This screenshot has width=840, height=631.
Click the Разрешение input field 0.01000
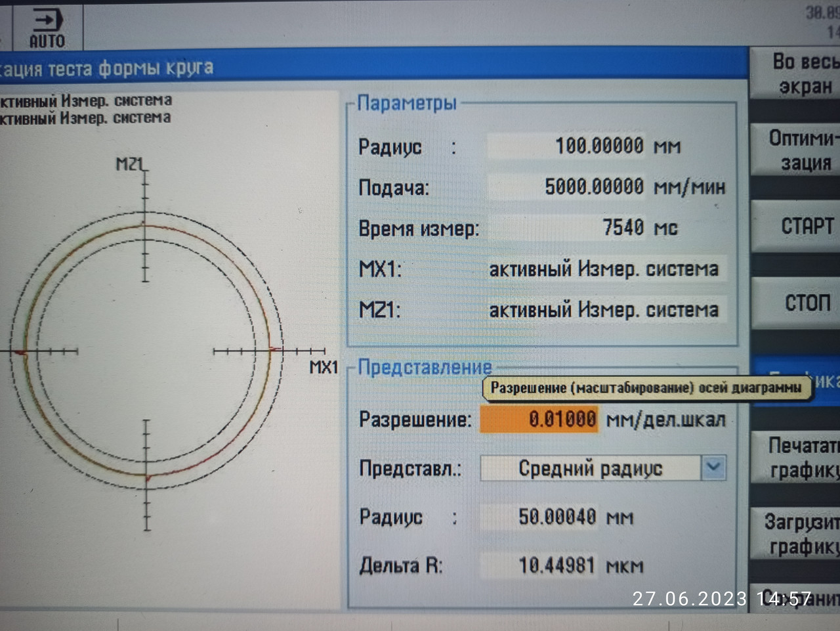click(539, 419)
